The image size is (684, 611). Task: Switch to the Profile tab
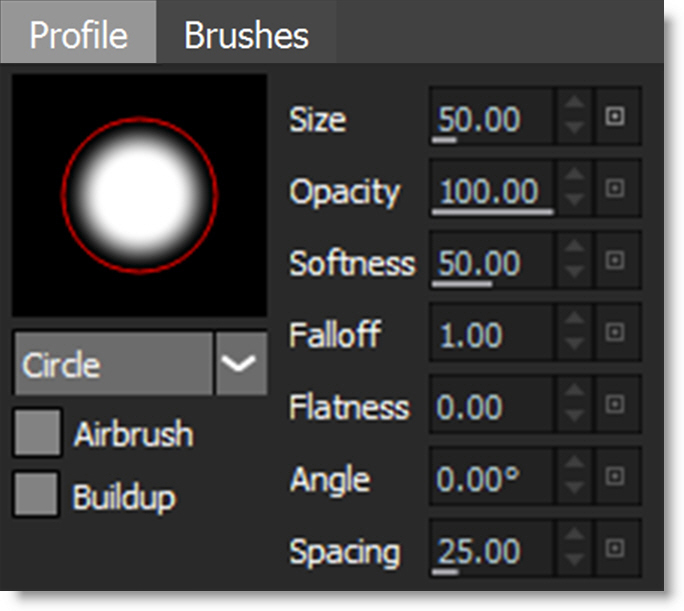coord(78,35)
